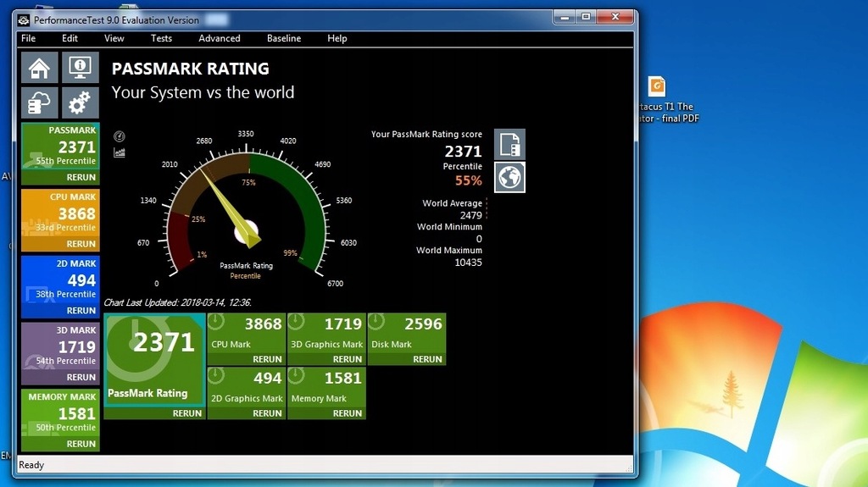
Task: Switch to the distribution chart view icon
Action: 119,152
